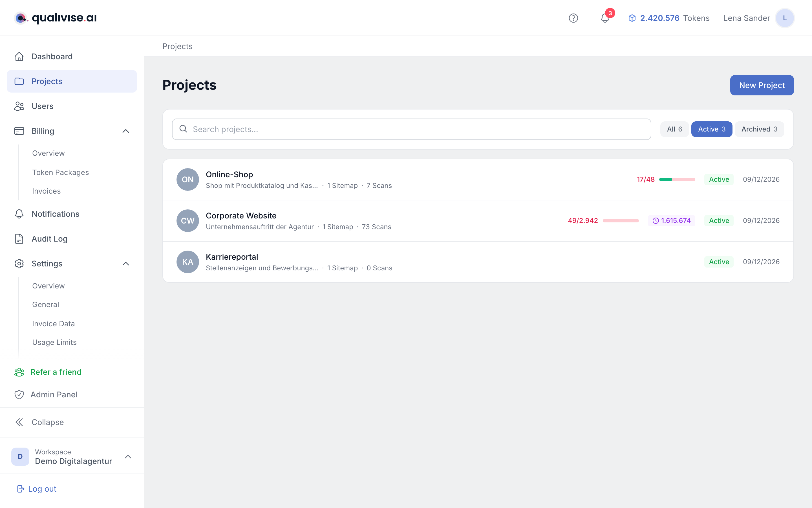
Task: Click the sidebar Notifications bell icon
Action: [19, 214]
